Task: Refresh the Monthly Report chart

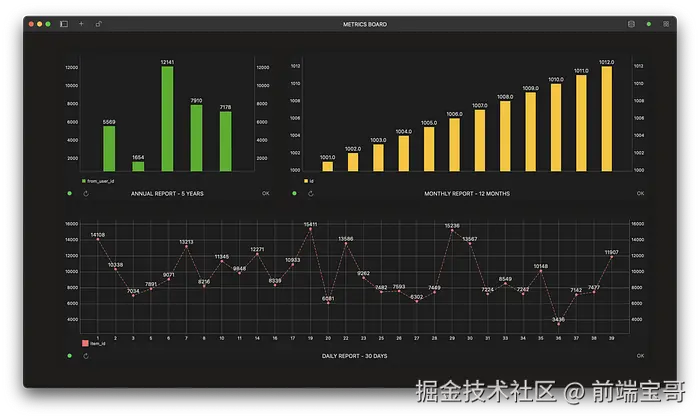Action: click(x=311, y=194)
